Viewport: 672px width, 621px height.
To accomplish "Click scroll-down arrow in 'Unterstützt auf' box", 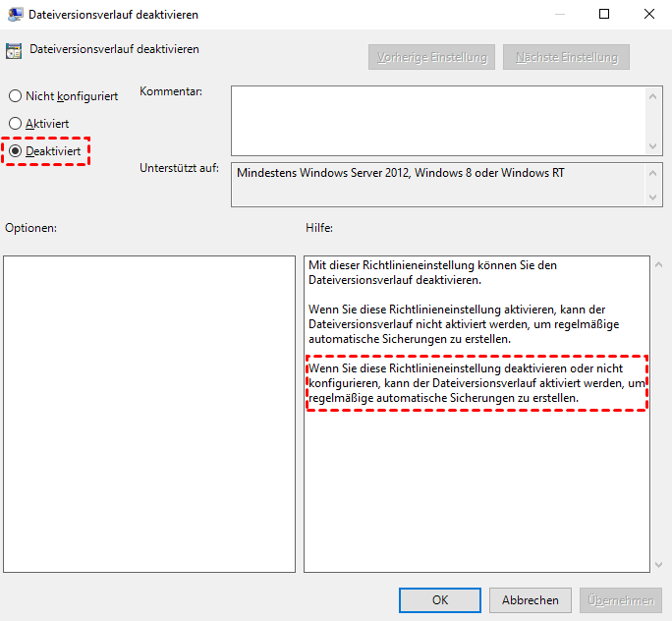I will pos(654,198).
